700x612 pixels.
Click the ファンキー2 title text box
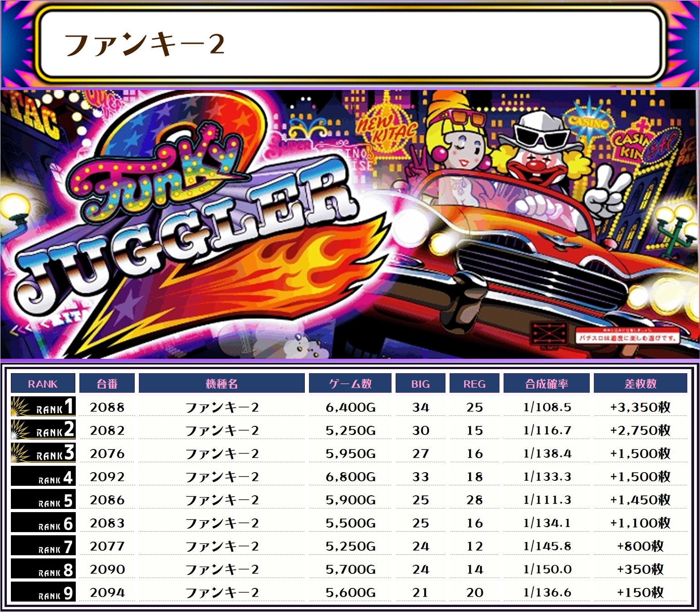(350, 44)
